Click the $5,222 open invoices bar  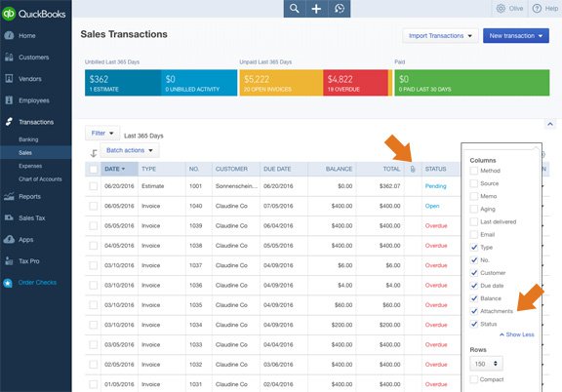[281, 83]
